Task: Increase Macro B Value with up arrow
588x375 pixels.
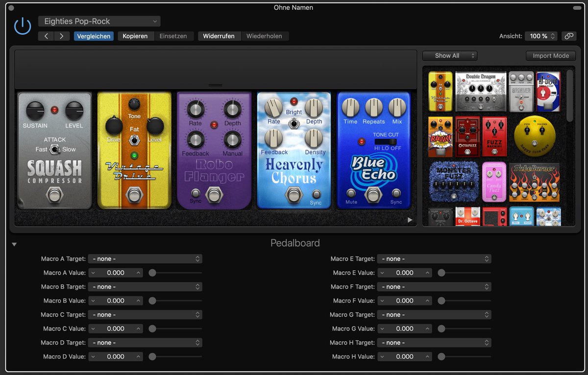Action: [139, 301]
